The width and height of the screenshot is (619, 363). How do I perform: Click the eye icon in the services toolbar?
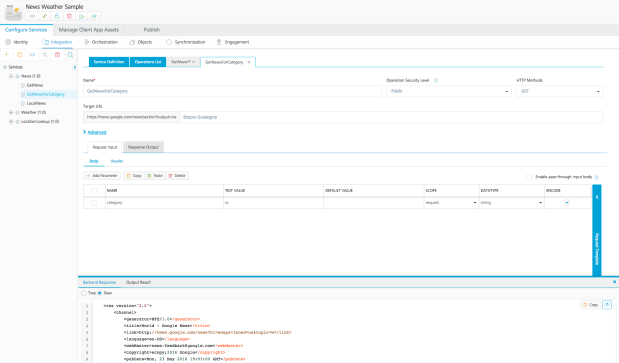(x=32, y=55)
